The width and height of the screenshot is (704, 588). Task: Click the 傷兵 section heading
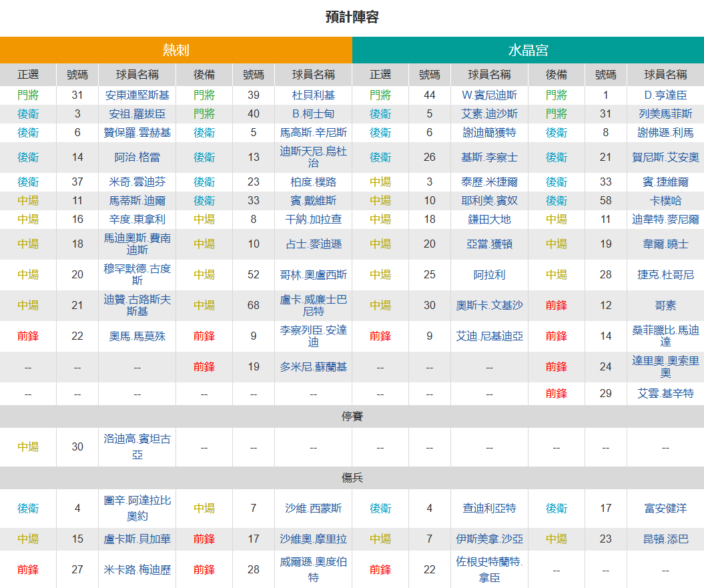point(352,477)
